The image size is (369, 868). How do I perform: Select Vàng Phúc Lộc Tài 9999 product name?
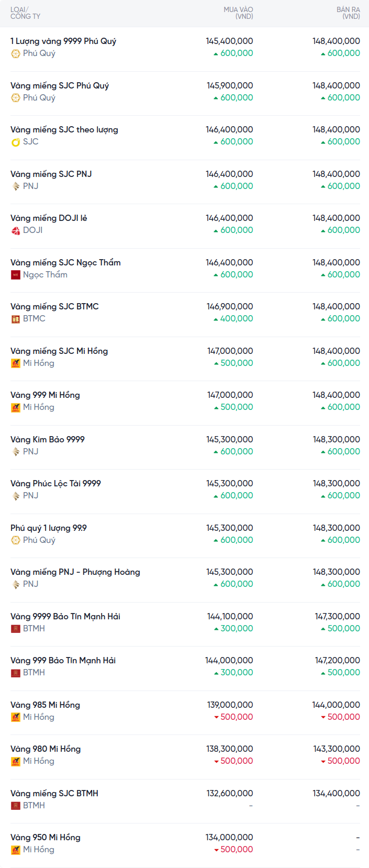[x=55, y=484]
